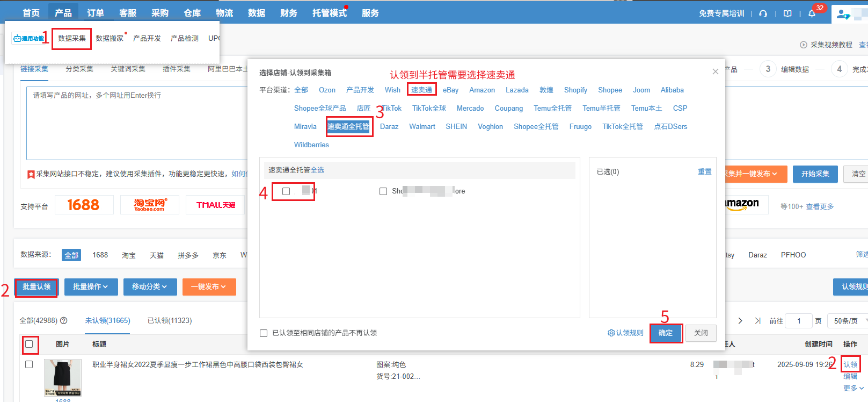868x402 pixels.
Task: Select 数据采集 in the product submenu
Action: [72, 39]
